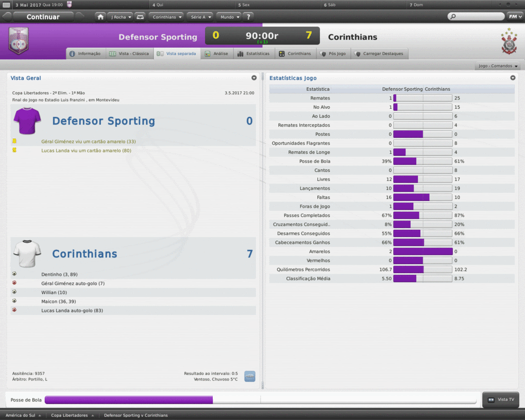Switch to the Análise tab
Image resolution: width=525 pixels, height=420 pixels.
[x=216, y=53]
